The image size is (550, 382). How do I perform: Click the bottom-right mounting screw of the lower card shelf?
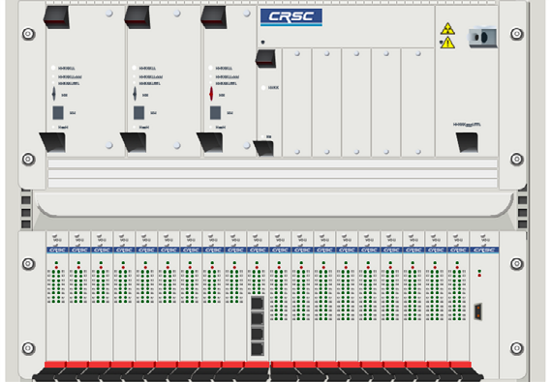517,348
